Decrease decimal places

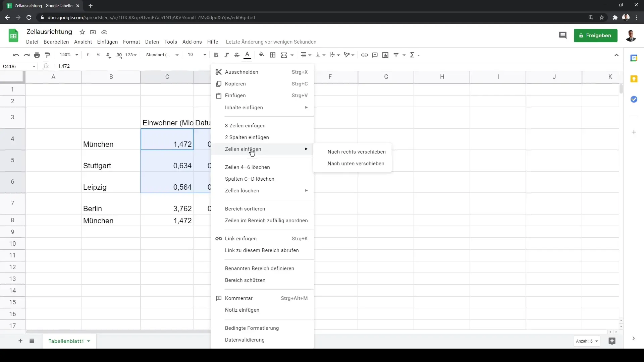tap(108, 55)
